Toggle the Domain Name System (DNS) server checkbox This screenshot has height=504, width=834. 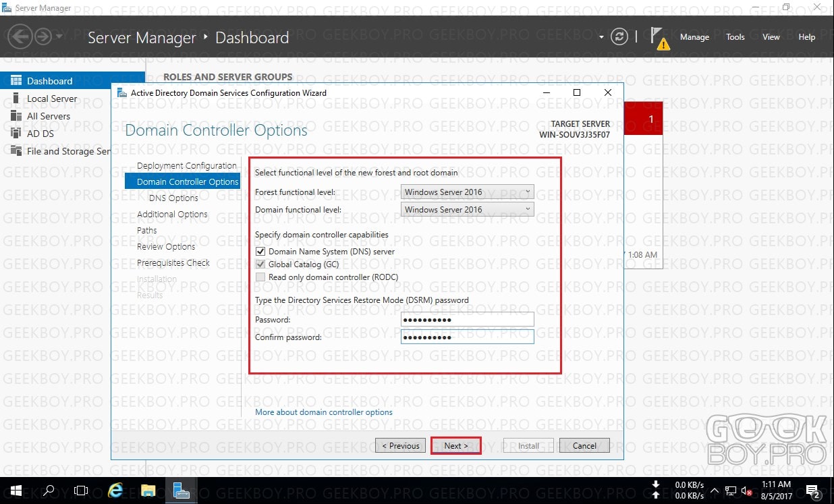tap(260, 252)
